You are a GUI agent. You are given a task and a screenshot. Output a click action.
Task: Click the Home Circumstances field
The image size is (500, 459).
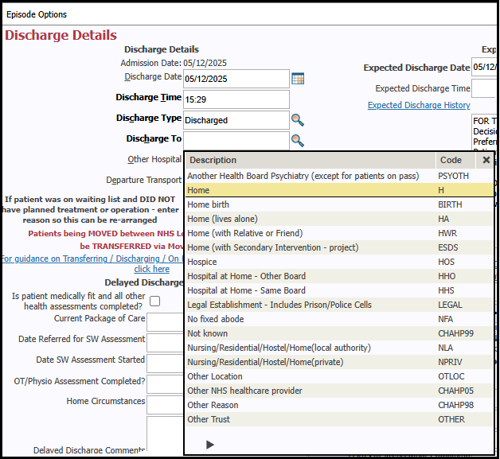pyautogui.click(x=165, y=405)
